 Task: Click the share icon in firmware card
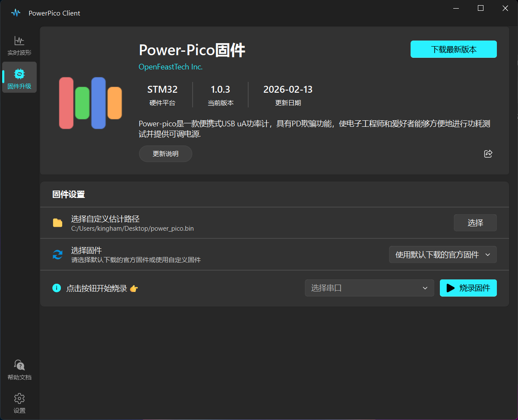point(488,154)
